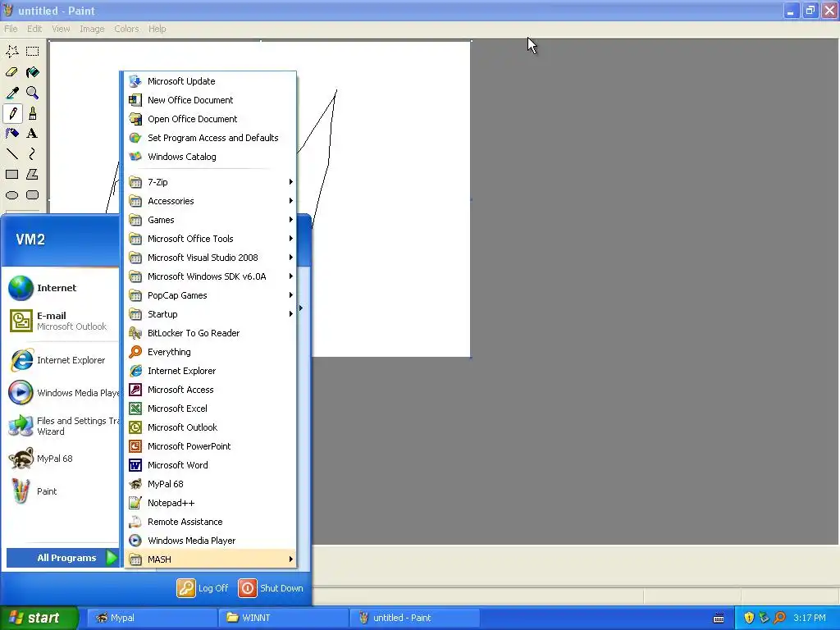Expand the 7-Zip program folder
The width and height of the screenshot is (840, 630).
click(211, 182)
